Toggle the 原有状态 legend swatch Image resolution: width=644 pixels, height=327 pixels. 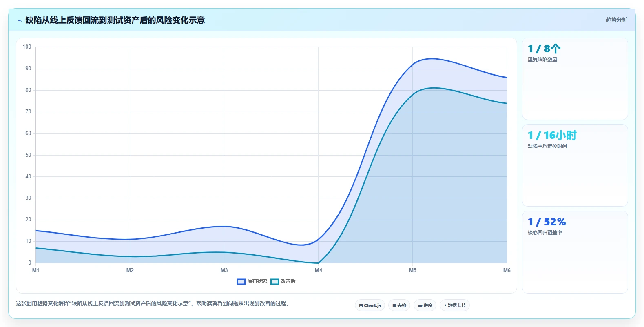point(241,281)
